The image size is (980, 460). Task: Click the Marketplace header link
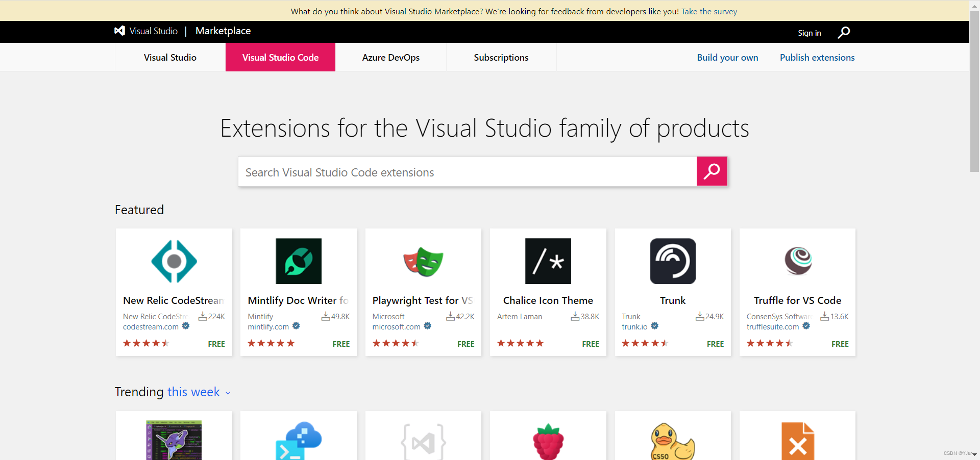223,31
